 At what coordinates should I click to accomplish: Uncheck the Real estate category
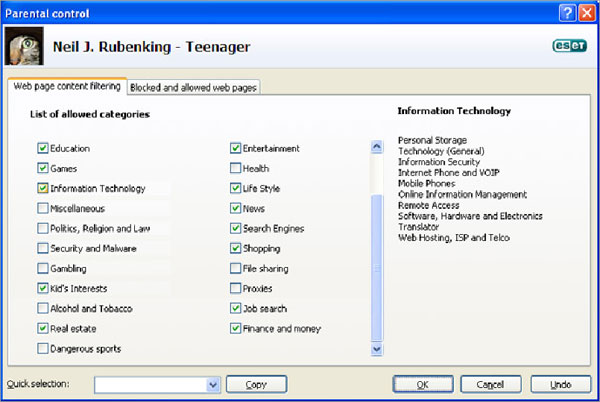pos(42,328)
